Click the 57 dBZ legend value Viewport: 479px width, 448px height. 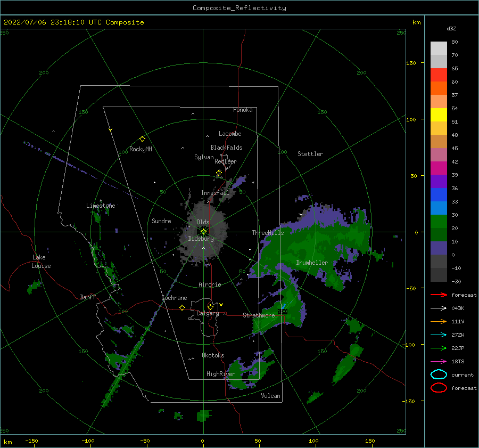pos(455,95)
